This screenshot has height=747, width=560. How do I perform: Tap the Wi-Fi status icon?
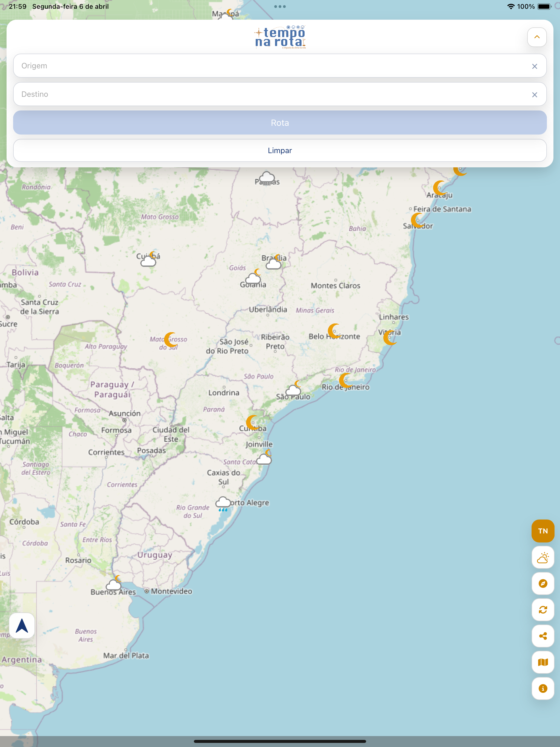tap(511, 6)
